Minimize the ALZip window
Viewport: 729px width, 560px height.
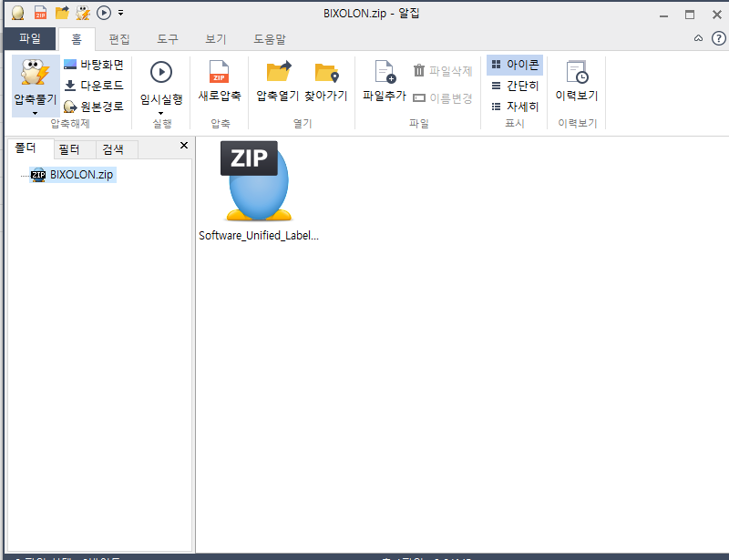point(664,15)
